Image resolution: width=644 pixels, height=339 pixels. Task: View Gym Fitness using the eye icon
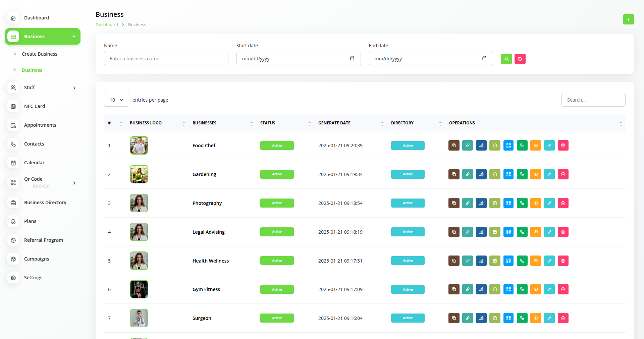pyautogui.click(x=536, y=289)
